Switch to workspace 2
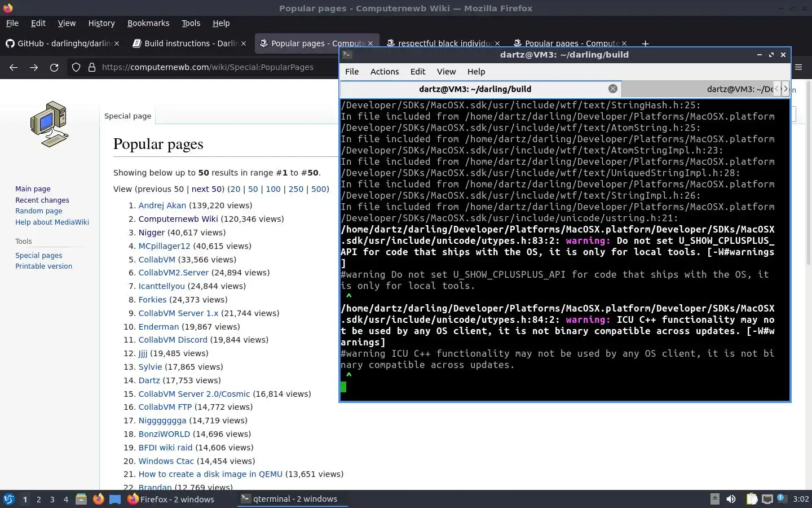Screen dimensions: 812x508 pos(38,499)
